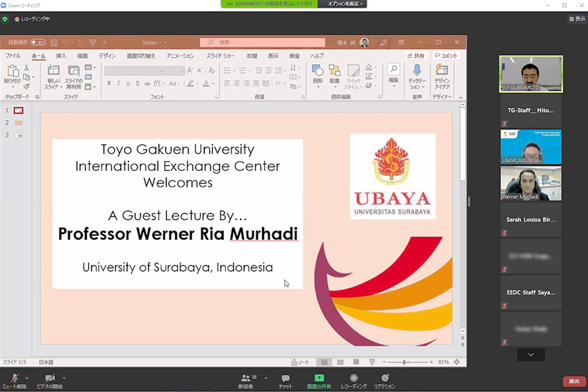Open the video options arrow beside Start Video
Viewport: 588px width, 392px height.
point(64,378)
